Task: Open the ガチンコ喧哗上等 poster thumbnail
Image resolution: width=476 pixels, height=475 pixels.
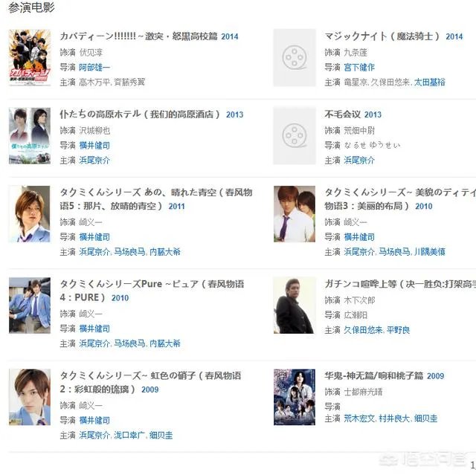Action: (x=295, y=306)
